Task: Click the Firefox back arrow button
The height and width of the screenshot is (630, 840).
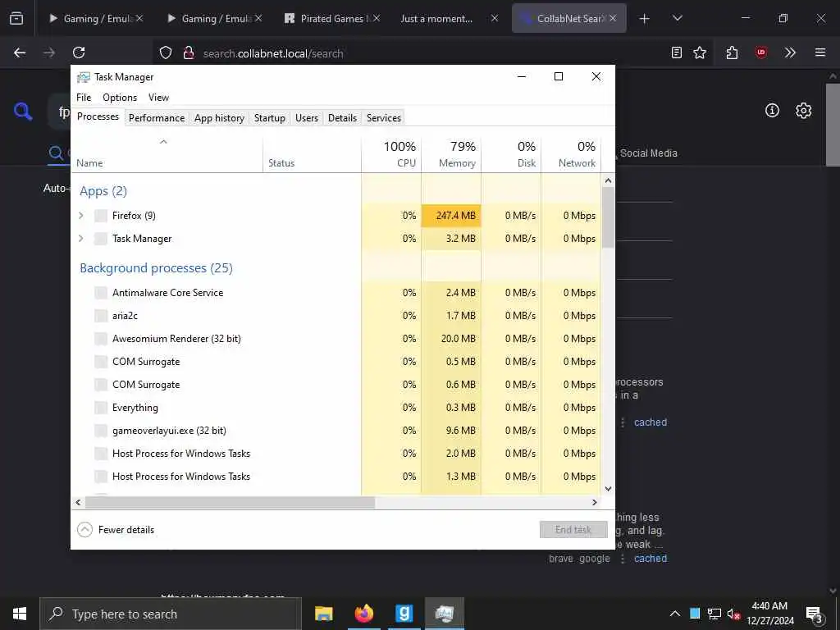Action: pyautogui.click(x=20, y=52)
